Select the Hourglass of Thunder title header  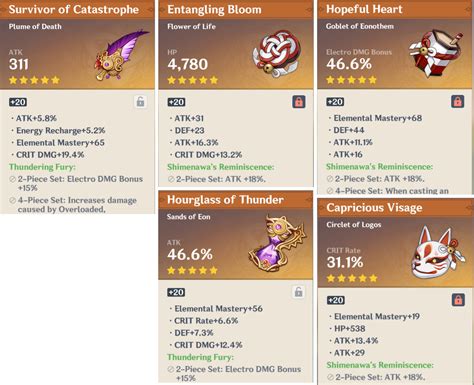[x=236, y=200]
